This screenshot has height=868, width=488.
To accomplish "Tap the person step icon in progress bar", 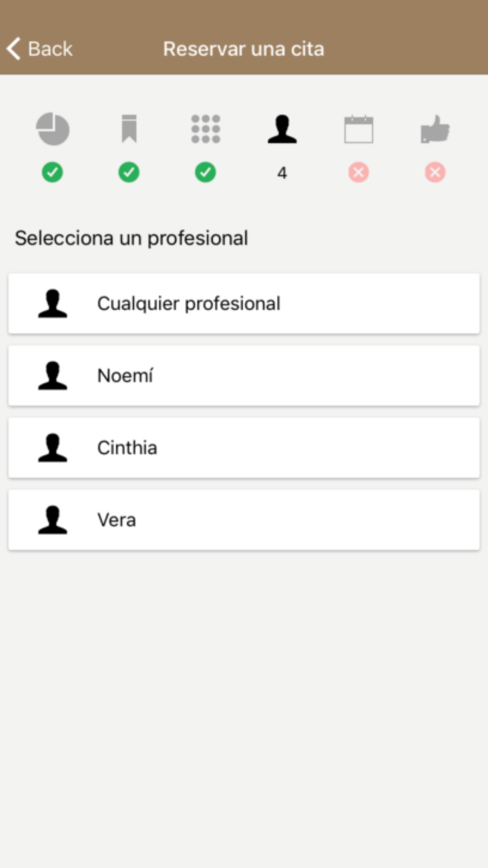I will pyautogui.click(x=282, y=129).
